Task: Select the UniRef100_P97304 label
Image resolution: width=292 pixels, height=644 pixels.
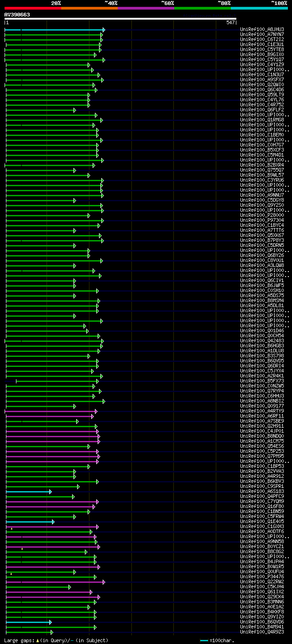Action: (x=262, y=220)
